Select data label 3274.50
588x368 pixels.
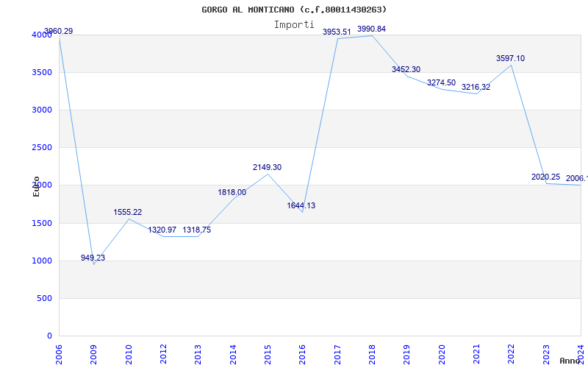click(x=442, y=82)
